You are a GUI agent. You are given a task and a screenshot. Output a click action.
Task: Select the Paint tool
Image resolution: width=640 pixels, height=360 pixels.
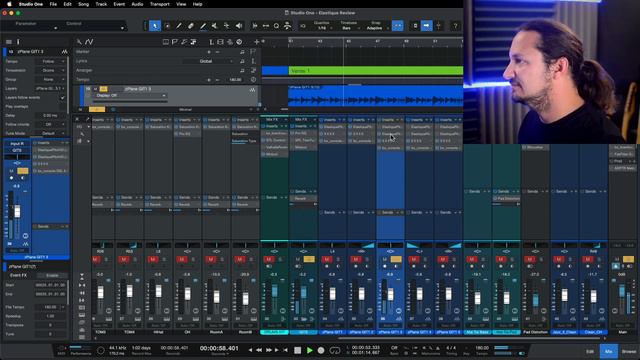(203, 26)
